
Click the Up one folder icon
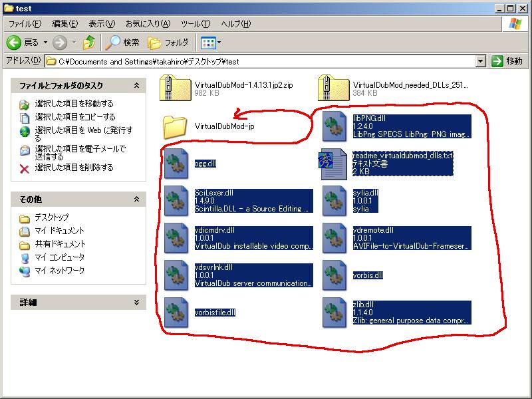coord(89,43)
